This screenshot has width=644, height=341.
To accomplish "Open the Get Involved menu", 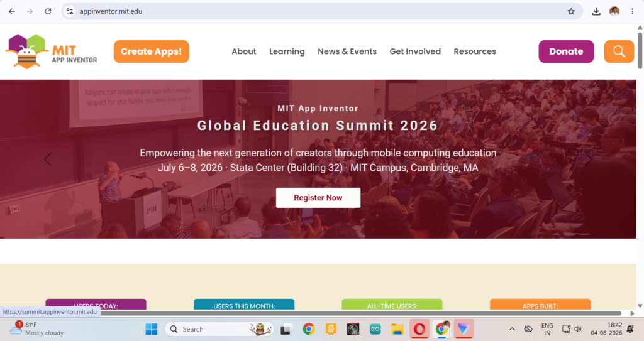I will 415,51.
